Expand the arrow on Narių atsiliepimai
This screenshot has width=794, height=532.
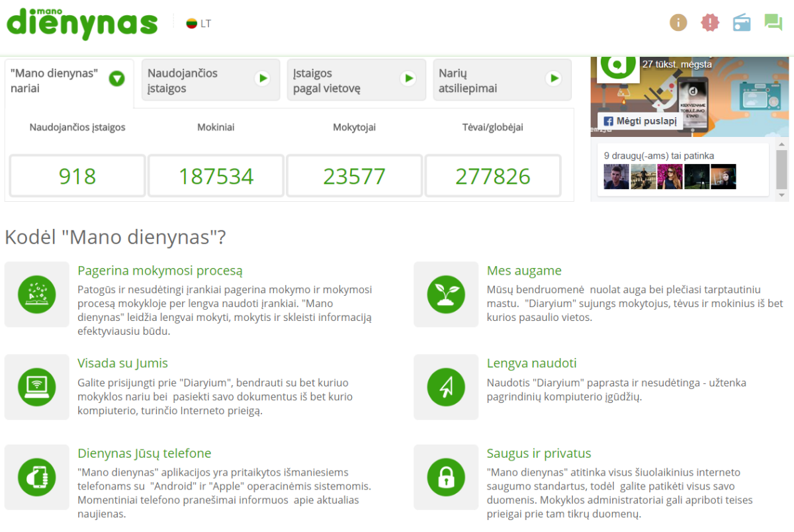click(x=554, y=79)
